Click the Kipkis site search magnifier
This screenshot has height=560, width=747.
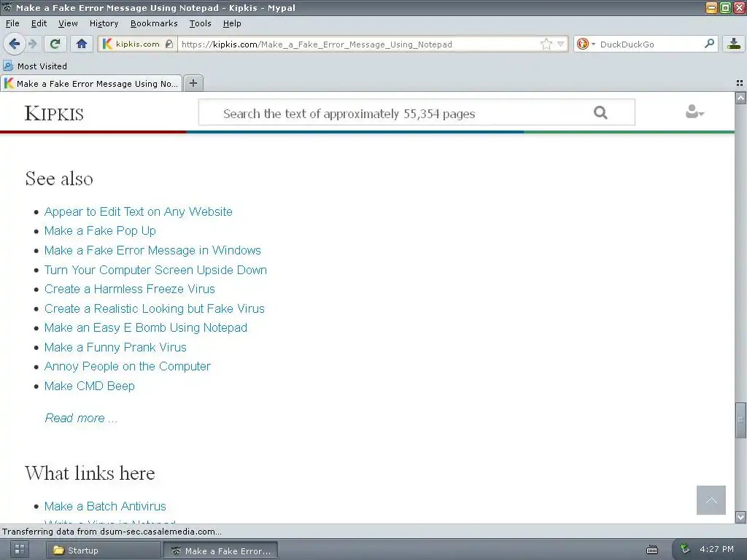pos(600,113)
